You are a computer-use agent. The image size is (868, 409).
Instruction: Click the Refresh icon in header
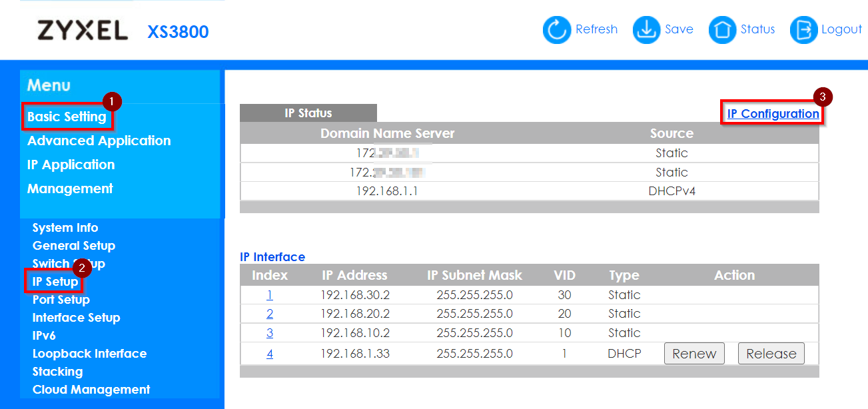(557, 30)
